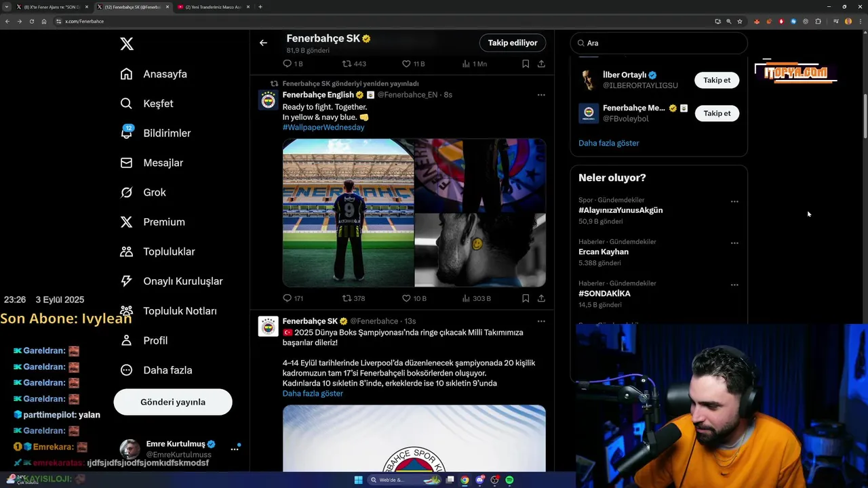The height and width of the screenshot is (488, 868).
Task: Share the top post
Action: tap(541, 64)
